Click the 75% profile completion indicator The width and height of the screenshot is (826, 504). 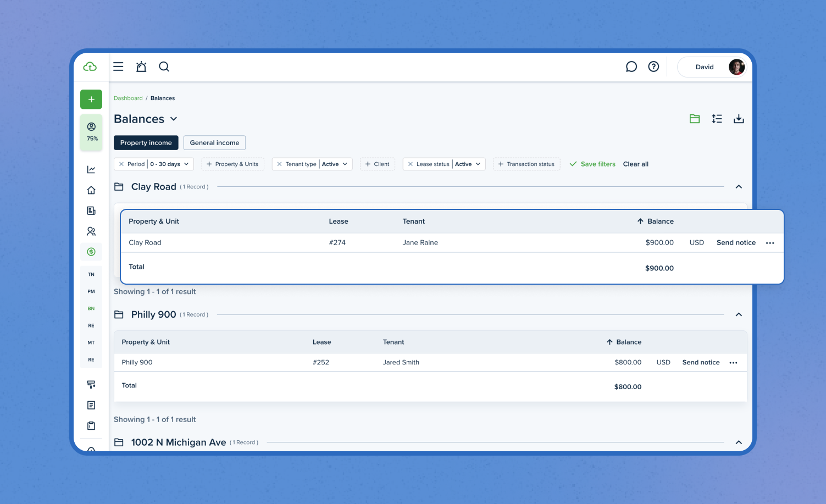(91, 132)
